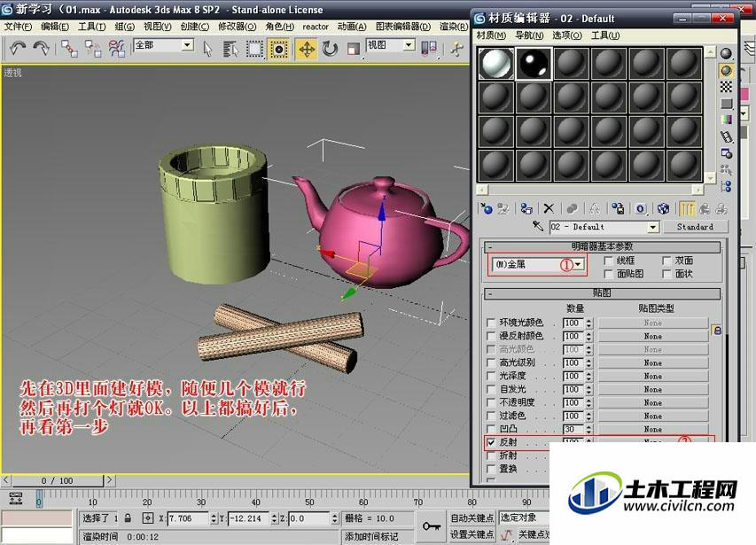Toggle Window/Crossing selection mode icon
This screenshot has height=545, width=756.
pyautogui.click(x=278, y=49)
